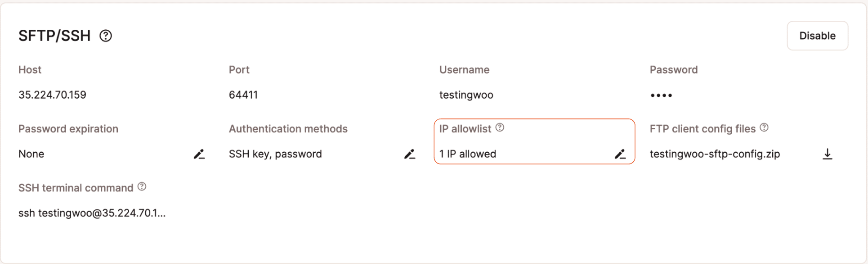
Task: Edit the Password expiration setting
Action: [199, 154]
